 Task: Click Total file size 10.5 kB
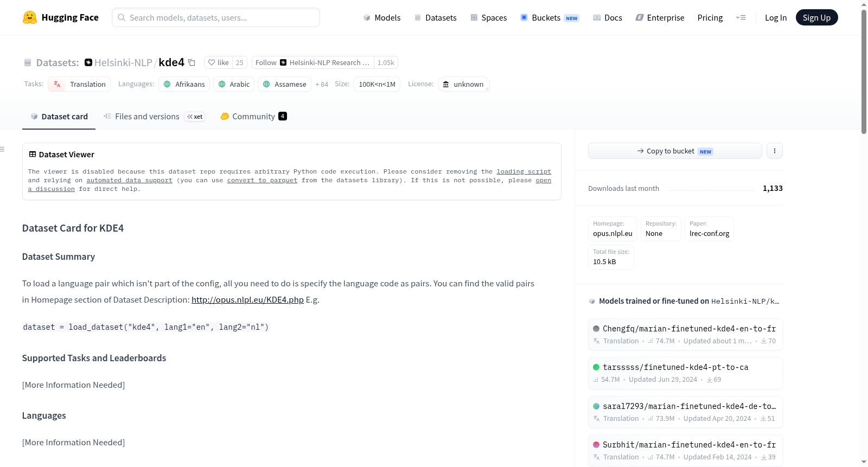pyautogui.click(x=611, y=257)
